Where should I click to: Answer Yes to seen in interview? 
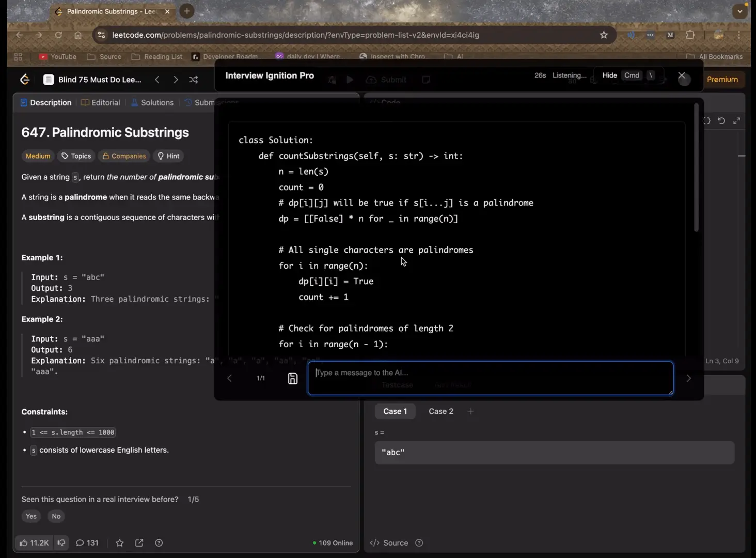pos(31,516)
